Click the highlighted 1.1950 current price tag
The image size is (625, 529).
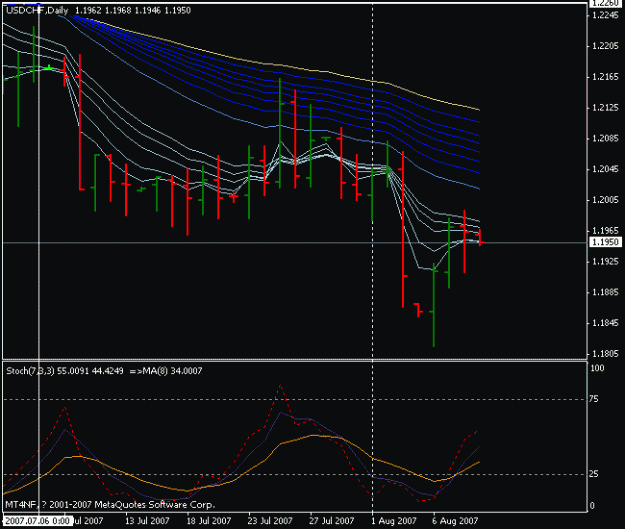tap(605, 242)
